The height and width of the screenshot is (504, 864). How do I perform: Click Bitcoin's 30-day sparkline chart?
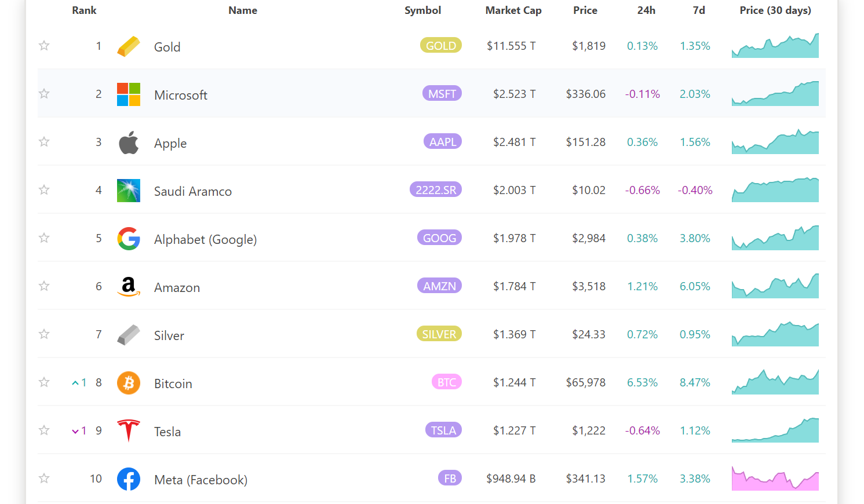(x=775, y=381)
